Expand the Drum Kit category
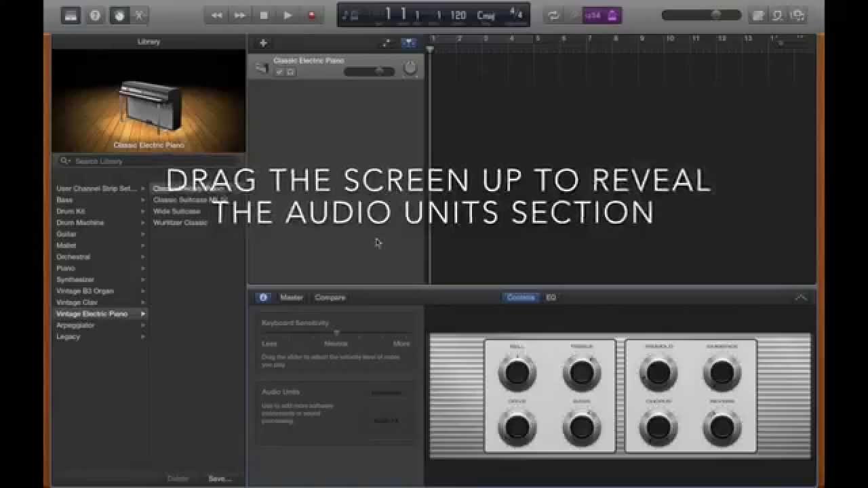The height and width of the screenshot is (488, 868). point(100,211)
